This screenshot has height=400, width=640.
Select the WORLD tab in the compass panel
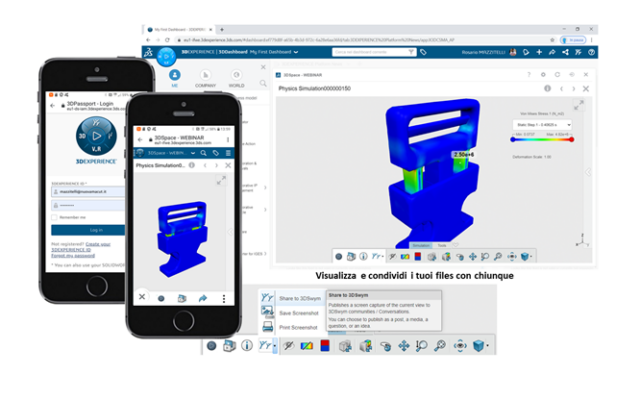click(236, 78)
